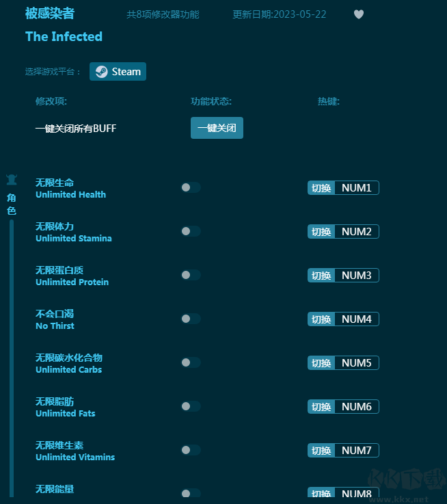Toggle the Unlimited Fats switch
This screenshot has height=504, width=447.
point(191,406)
